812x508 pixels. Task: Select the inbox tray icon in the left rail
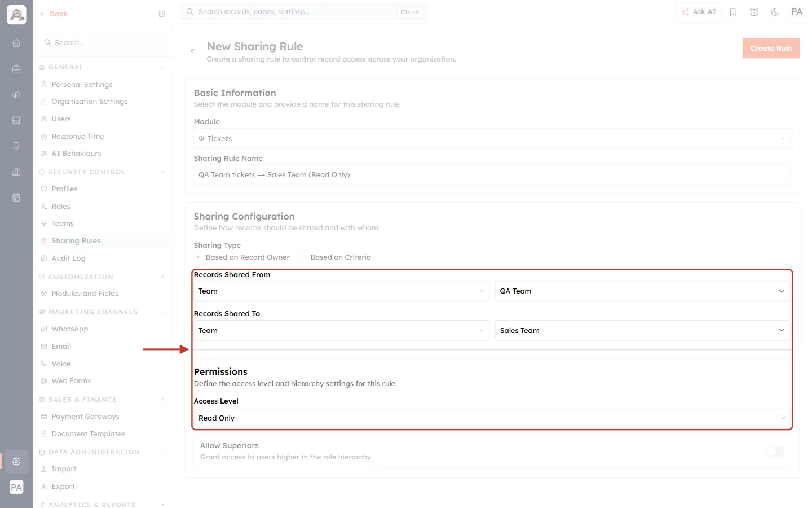tap(16, 120)
